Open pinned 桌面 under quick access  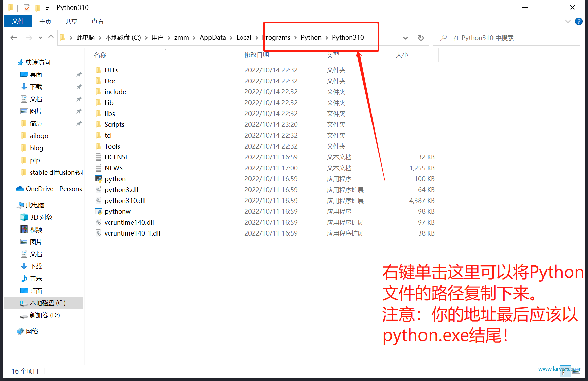point(36,74)
